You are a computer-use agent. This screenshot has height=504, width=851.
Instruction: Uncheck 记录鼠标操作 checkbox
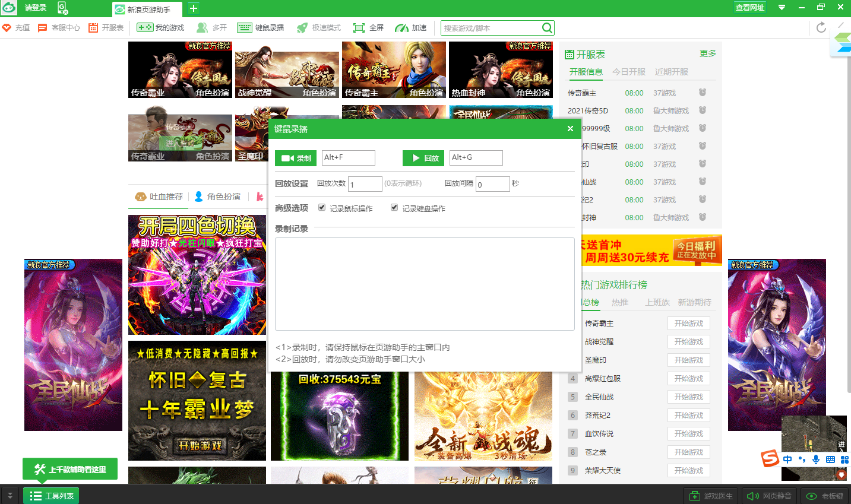click(322, 208)
